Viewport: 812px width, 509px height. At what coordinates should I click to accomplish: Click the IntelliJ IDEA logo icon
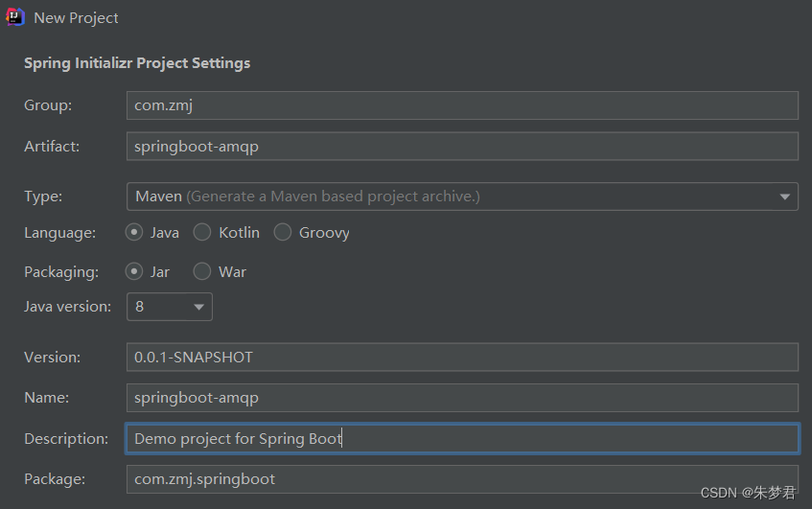point(15,17)
